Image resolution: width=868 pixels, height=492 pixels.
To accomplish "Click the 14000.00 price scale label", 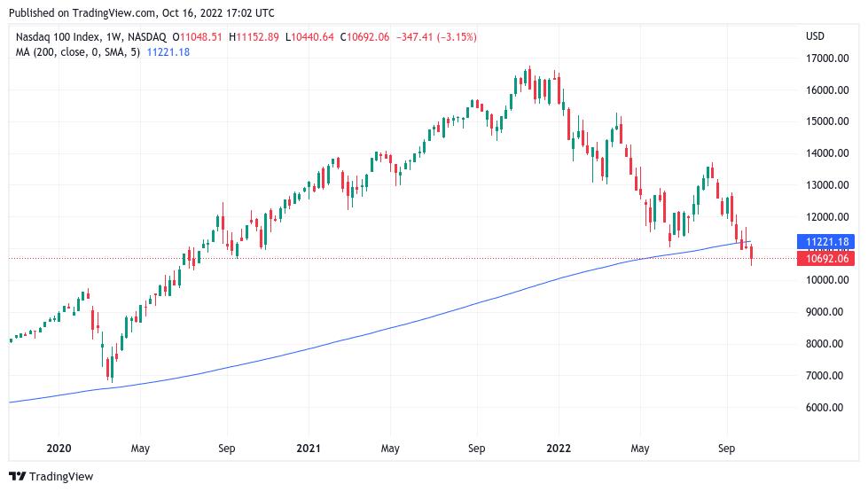I will tap(824, 153).
